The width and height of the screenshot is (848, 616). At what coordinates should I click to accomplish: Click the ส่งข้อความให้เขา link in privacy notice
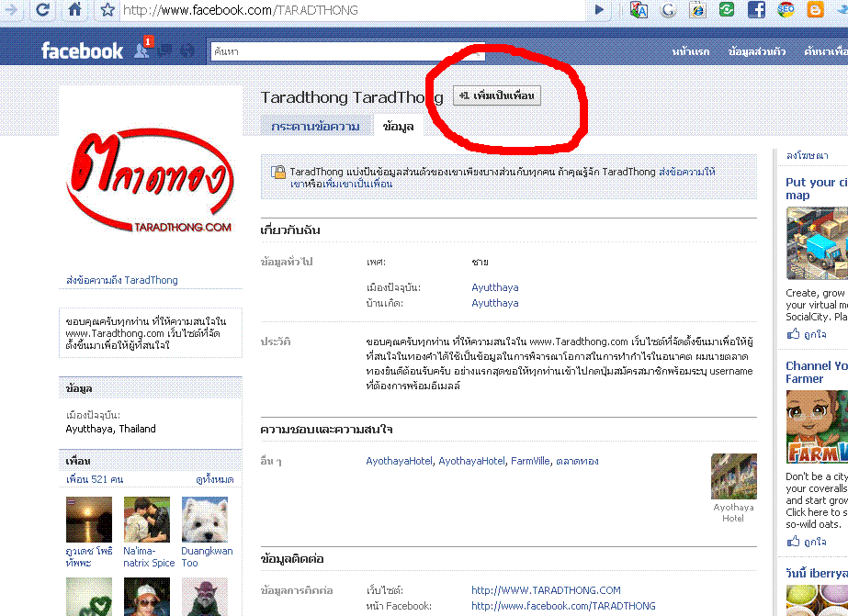click(687, 172)
